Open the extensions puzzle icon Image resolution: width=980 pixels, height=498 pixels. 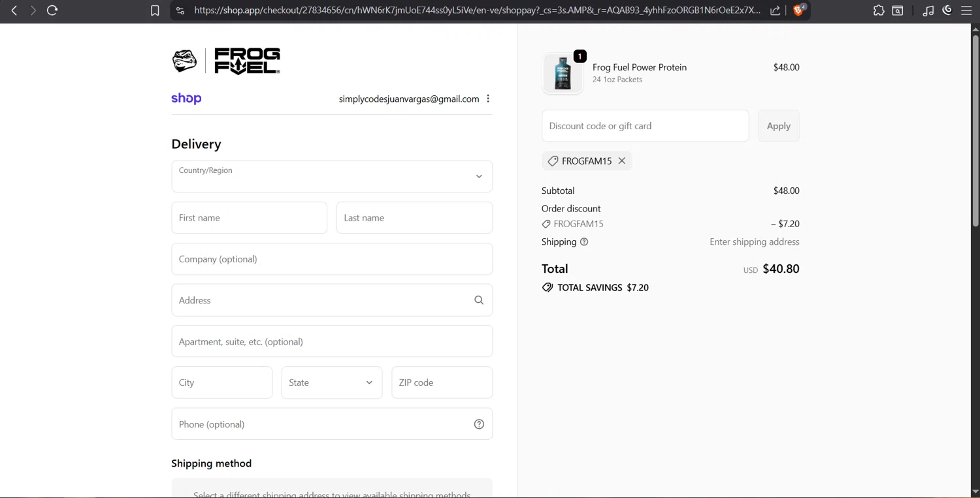[x=879, y=10]
